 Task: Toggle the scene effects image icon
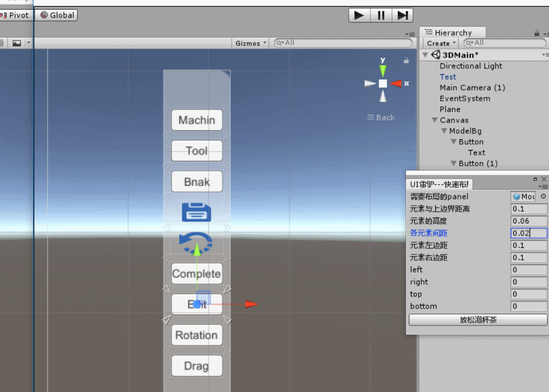click(16, 43)
